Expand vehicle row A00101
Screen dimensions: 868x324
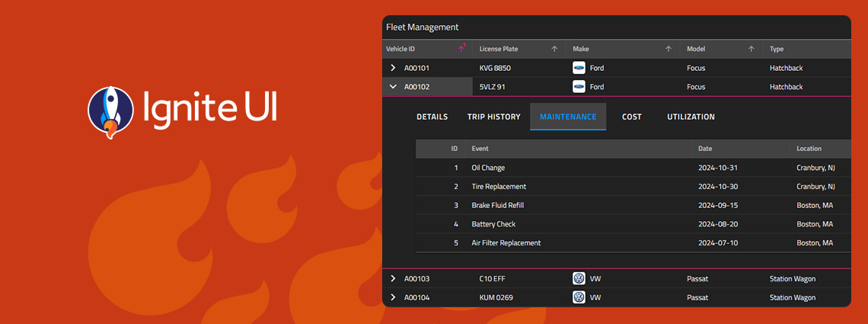393,68
